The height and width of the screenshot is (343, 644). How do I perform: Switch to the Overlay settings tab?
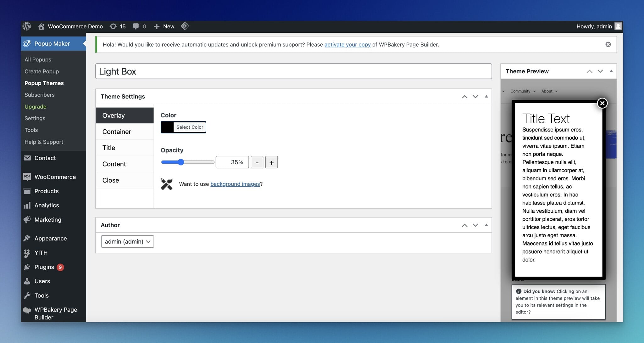click(x=125, y=115)
